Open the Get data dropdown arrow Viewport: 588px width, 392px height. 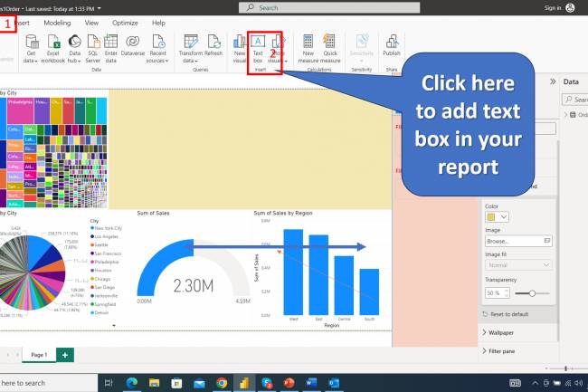click(x=36, y=62)
